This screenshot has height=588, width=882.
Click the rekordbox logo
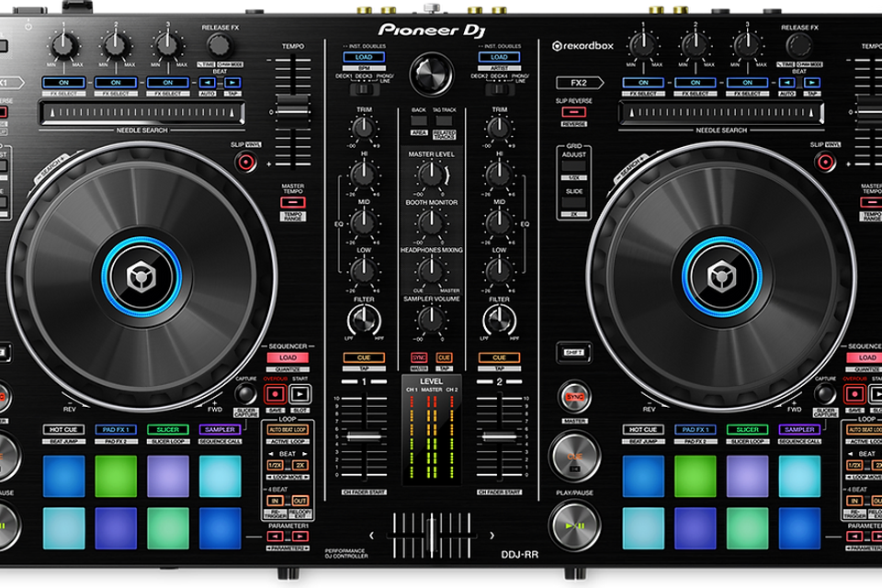pos(582,46)
